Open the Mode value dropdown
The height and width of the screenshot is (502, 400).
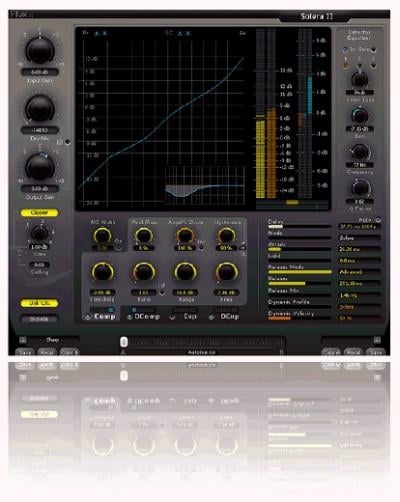pyautogui.click(x=359, y=238)
